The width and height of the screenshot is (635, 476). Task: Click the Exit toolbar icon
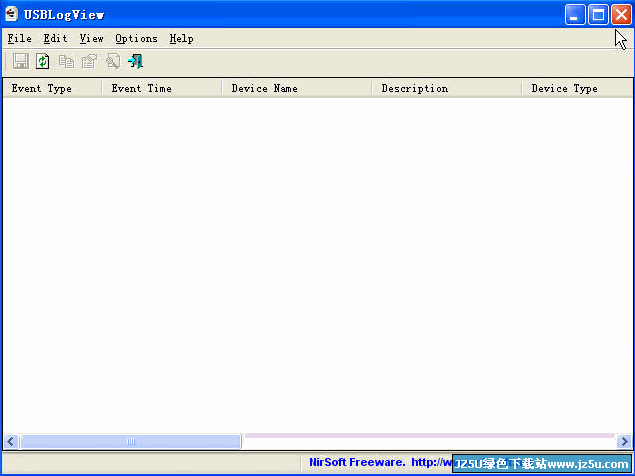click(x=136, y=61)
